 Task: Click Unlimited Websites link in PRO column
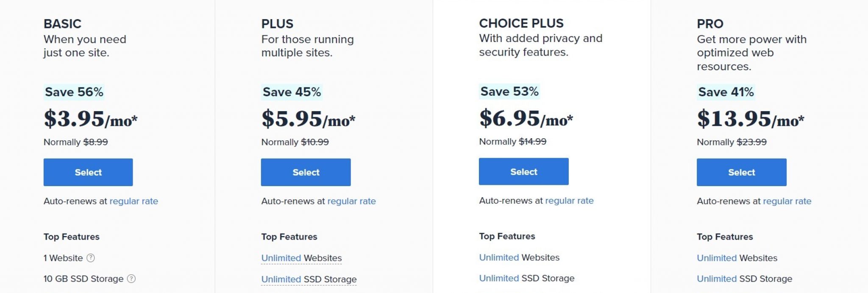737,258
